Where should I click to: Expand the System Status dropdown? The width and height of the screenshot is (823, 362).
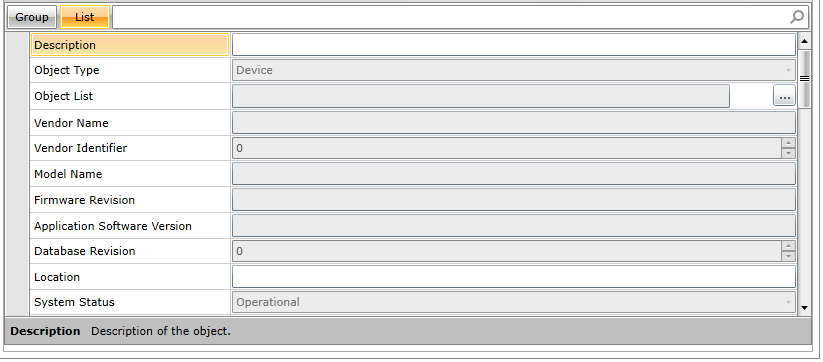[x=788, y=302]
